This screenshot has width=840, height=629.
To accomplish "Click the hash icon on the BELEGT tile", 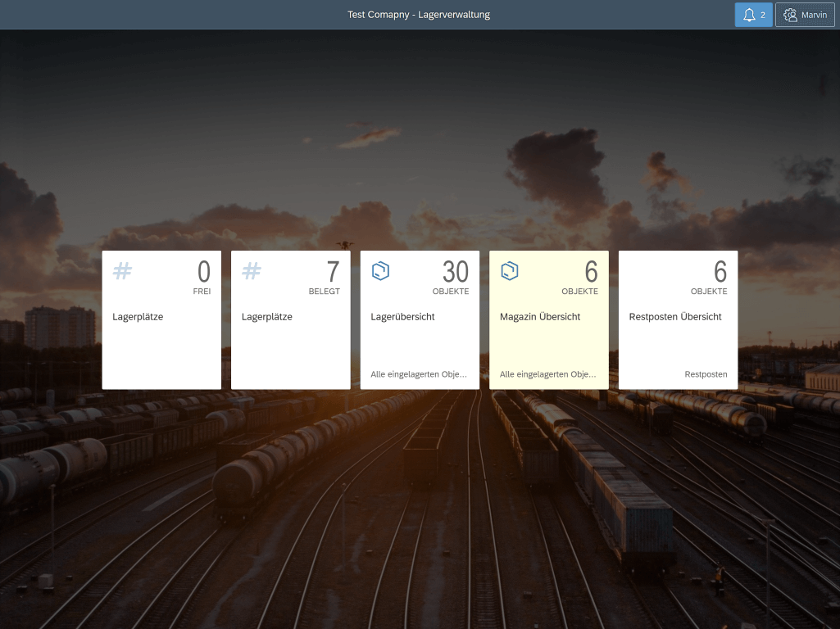I will tap(252, 271).
